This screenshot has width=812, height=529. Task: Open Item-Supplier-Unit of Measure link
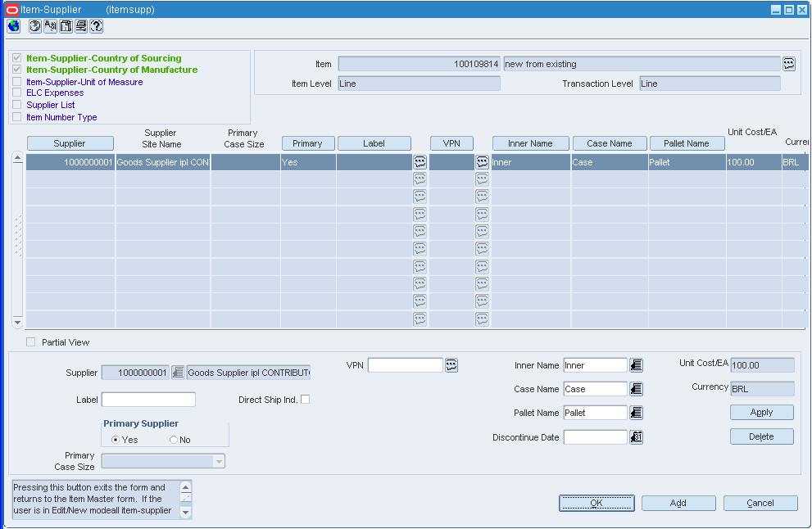(x=84, y=82)
